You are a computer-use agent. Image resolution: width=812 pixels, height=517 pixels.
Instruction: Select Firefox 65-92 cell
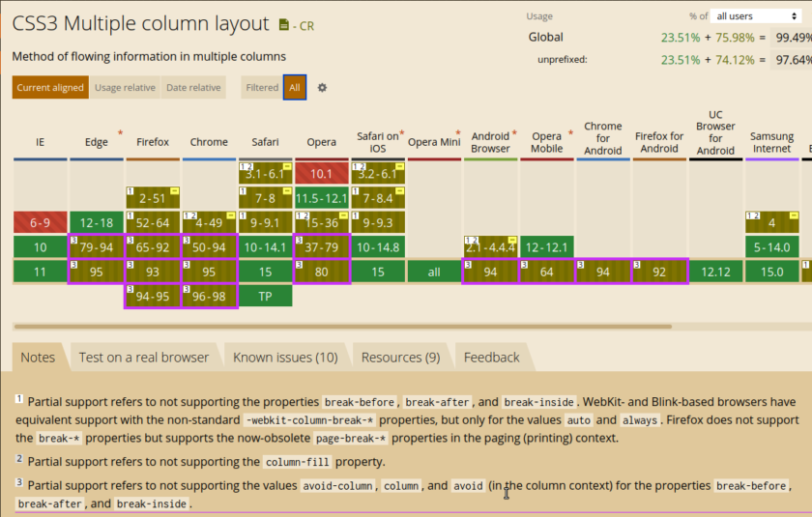click(x=153, y=247)
